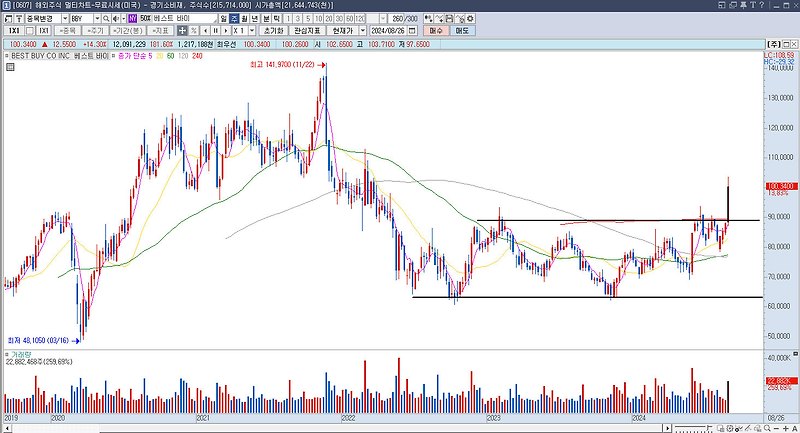
Task: Click the percent scale icon
Action: [194, 31]
